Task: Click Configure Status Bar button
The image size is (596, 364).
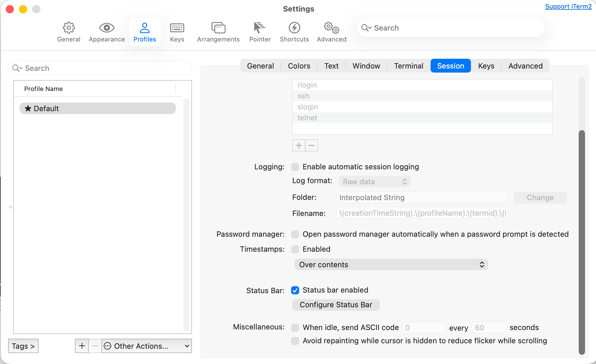Action: [x=336, y=305]
